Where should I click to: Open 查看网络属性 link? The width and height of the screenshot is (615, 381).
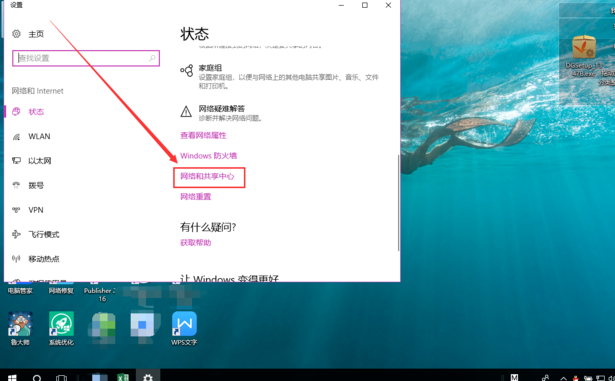[x=203, y=135]
